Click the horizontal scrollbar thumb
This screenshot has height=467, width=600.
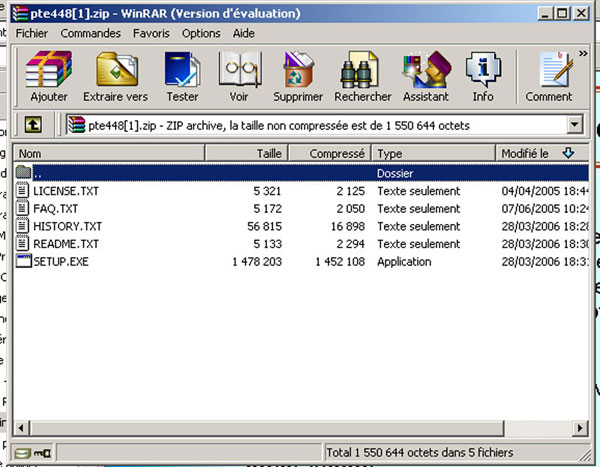point(267,428)
